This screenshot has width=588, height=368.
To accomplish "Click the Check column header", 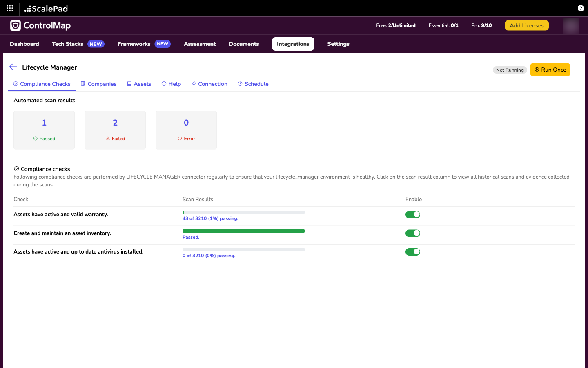I will (21, 199).
